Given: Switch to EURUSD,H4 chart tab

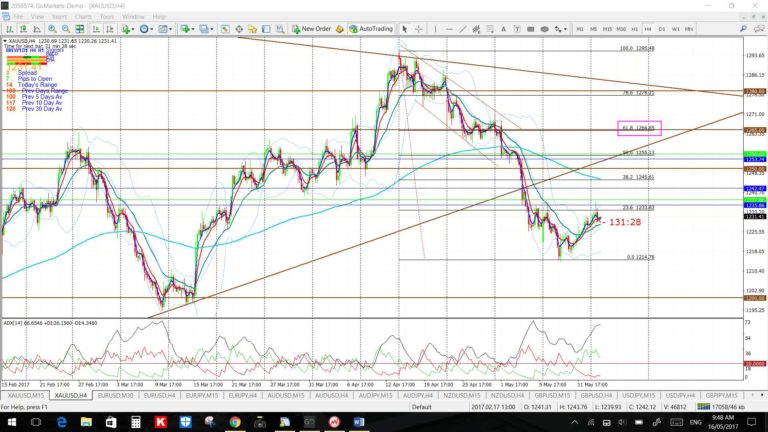Looking at the screenshot, I should tap(159, 395).
